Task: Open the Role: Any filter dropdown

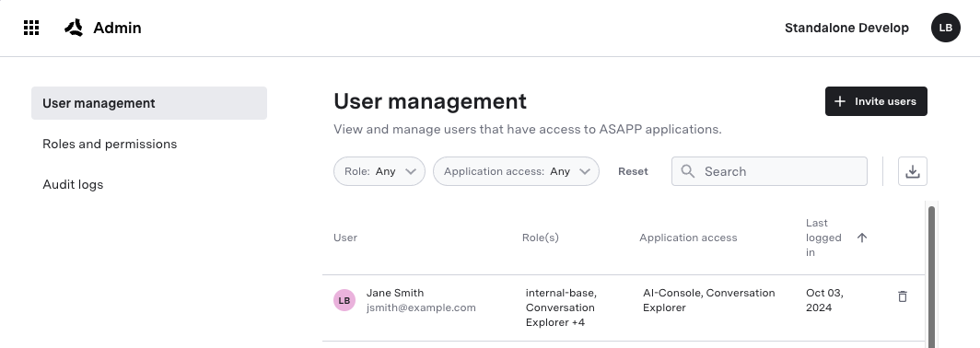Action: coord(379,171)
